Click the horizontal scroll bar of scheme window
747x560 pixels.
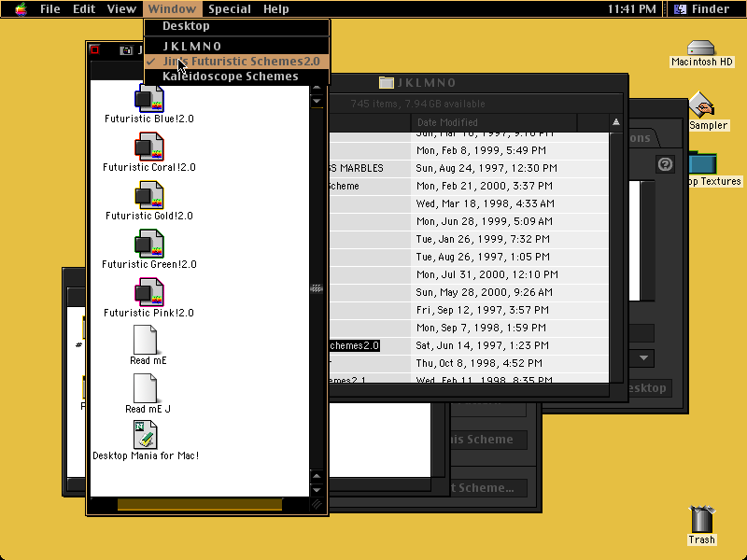point(200,504)
